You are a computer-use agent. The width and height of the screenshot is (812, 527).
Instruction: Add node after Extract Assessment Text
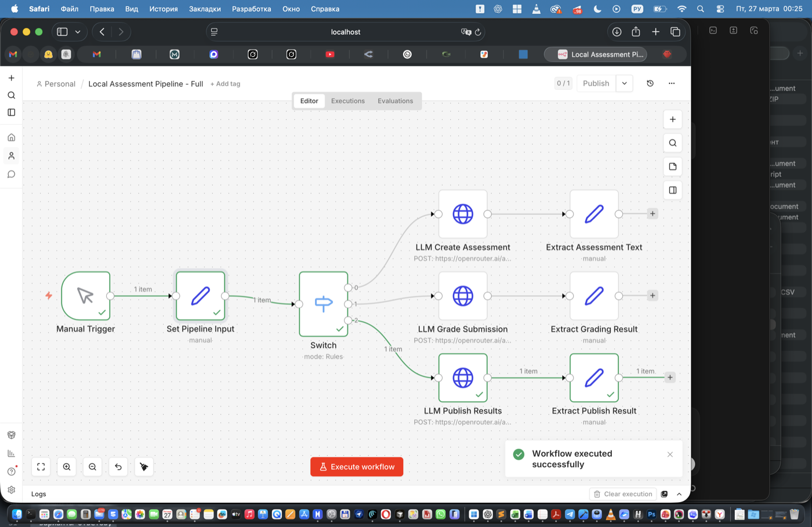(x=652, y=214)
